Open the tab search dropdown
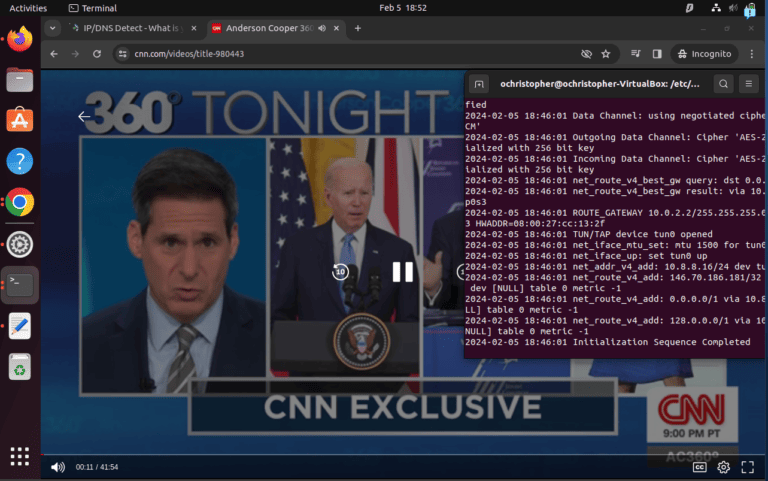Screen dimensions: 768x481 click(x=52, y=28)
